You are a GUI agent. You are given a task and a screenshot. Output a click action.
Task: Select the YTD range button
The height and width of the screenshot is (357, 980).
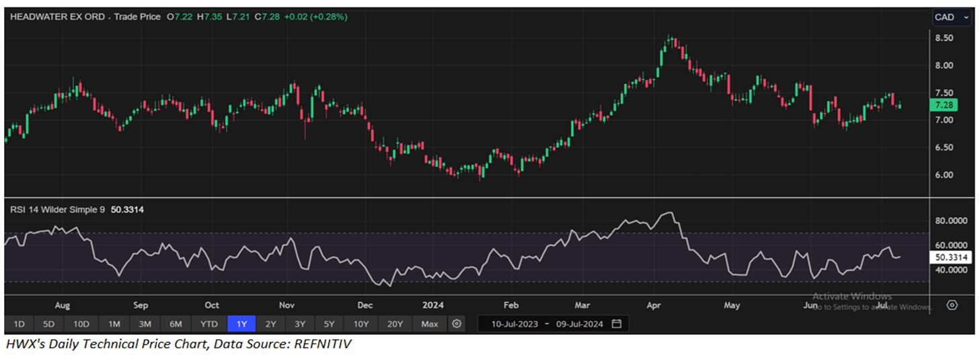(x=209, y=324)
